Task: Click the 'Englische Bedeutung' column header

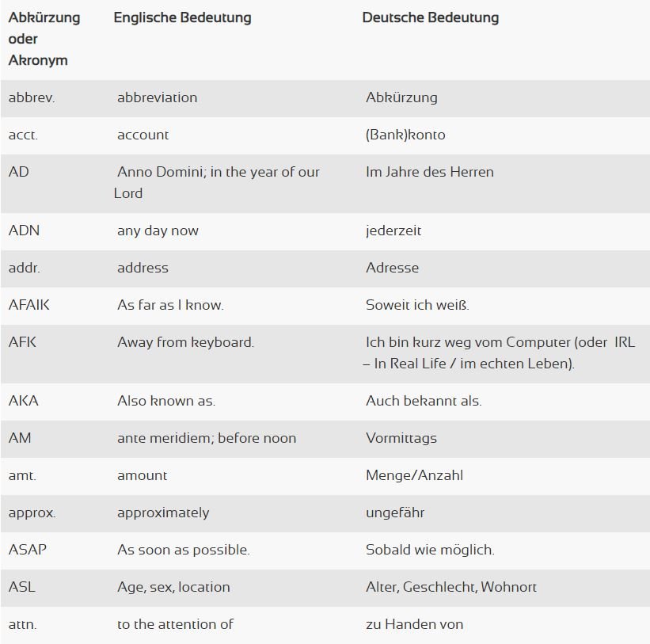Action: pos(182,18)
